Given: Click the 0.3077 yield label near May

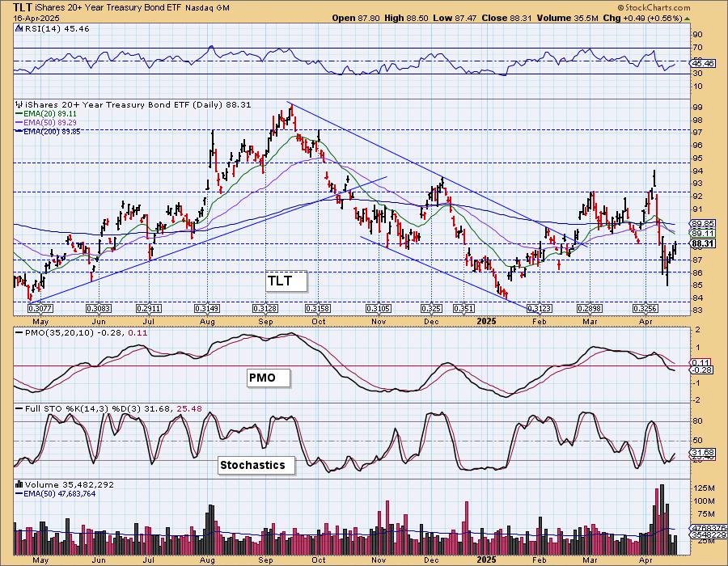Looking at the screenshot, I should [x=40, y=309].
